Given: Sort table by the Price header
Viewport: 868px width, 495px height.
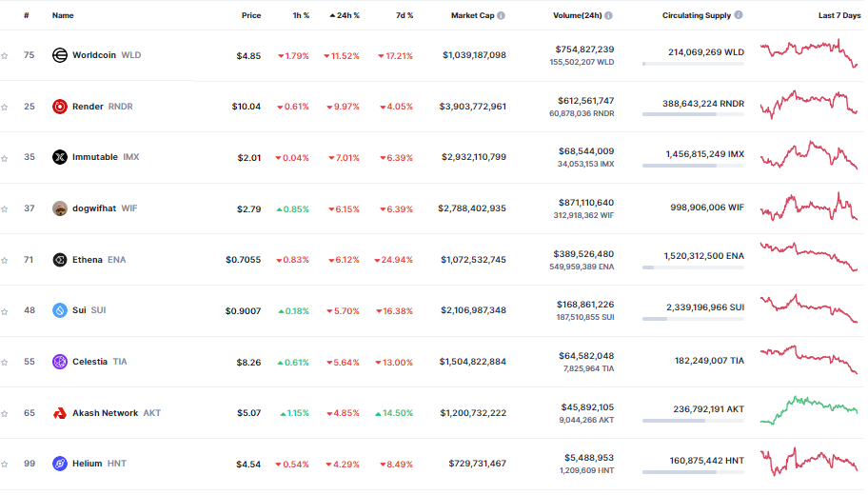Looking at the screenshot, I should tap(251, 16).
